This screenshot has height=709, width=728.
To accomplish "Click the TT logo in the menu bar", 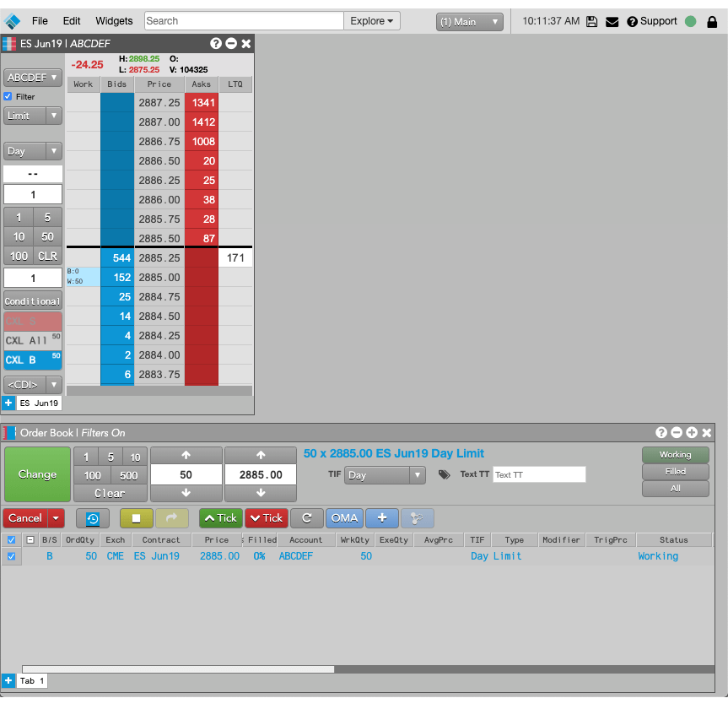I will 12,21.
